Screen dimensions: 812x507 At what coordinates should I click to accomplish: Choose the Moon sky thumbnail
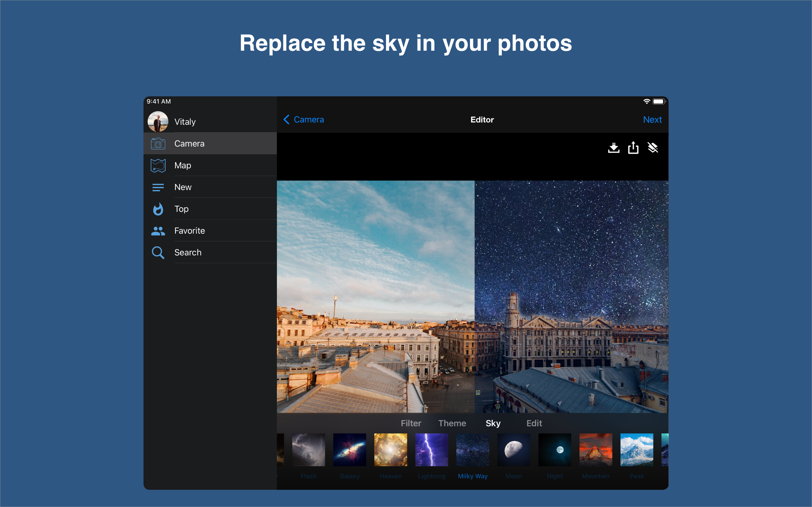point(513,450)
